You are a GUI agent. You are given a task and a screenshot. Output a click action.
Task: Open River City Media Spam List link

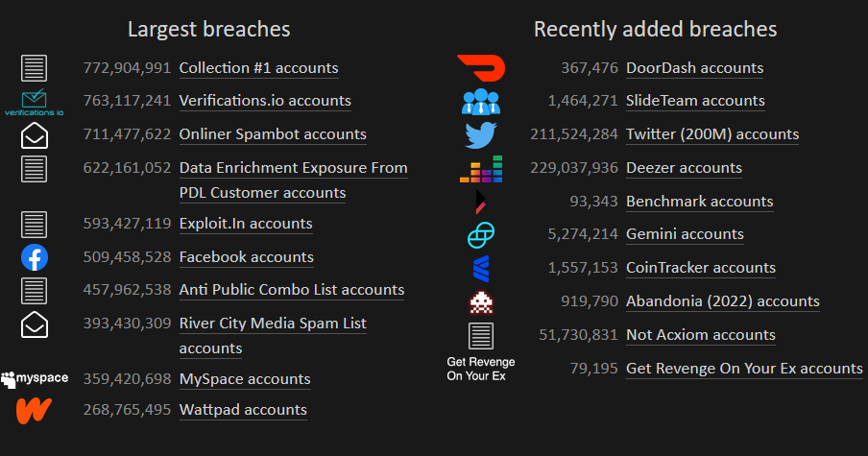[273, 336]
